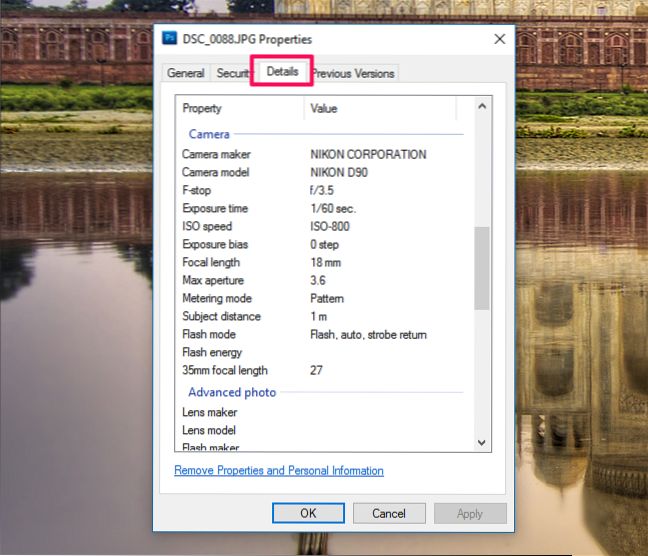648x556 pixels.
Task: Go to the Previous Versions tab
Action: click(353, 73)
